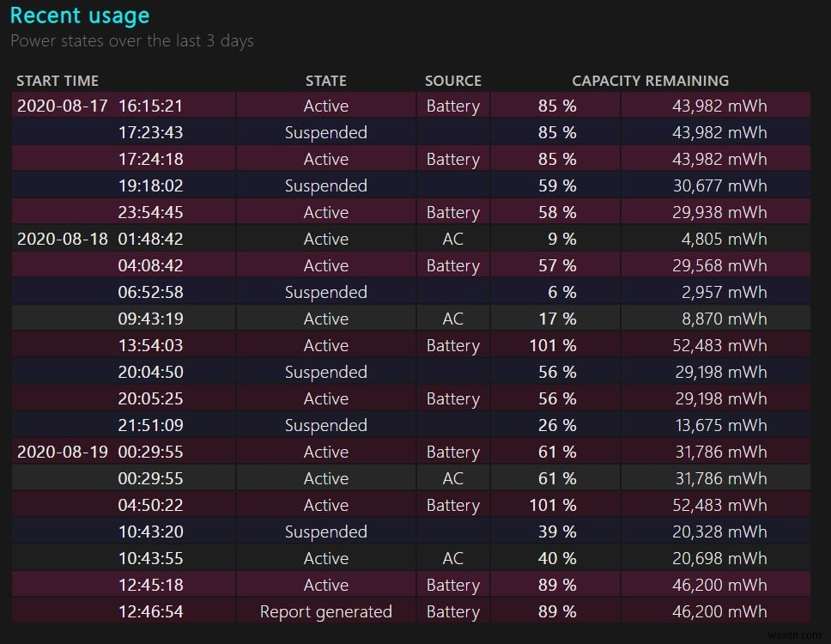This screenshot has width=831, height=644.
Task: Click the 29,568 mWh value
Action: (x=719, y=265)
